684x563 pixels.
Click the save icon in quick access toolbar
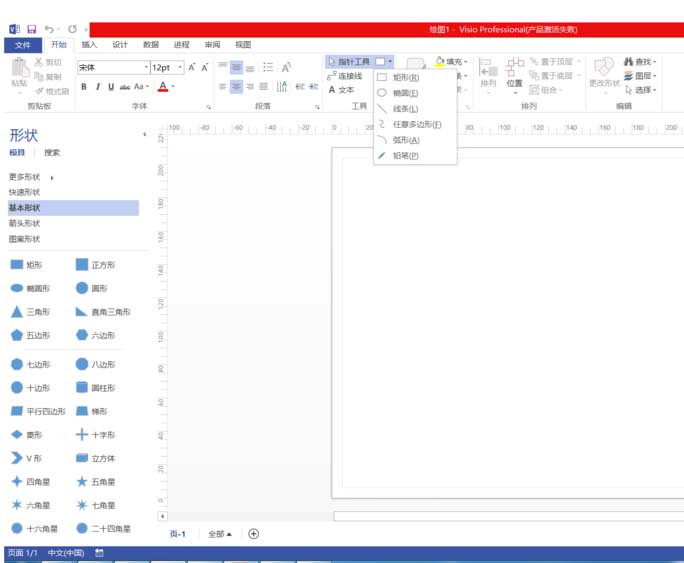(31, 30)
